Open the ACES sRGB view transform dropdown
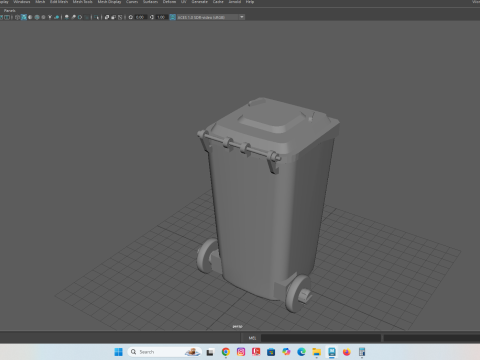The image size is (480, 360). [x=210, y=17]
